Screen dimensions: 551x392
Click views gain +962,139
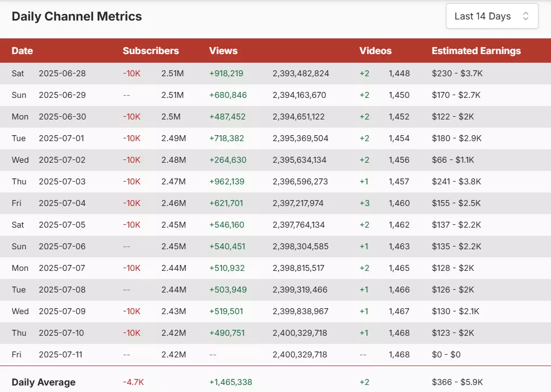tap(227, 182)
